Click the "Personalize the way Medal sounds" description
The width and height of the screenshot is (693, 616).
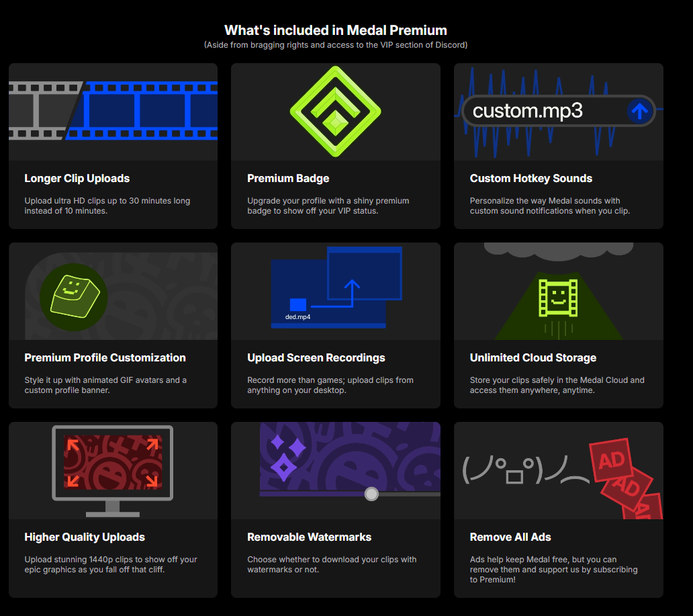click(x=550, y=206)
